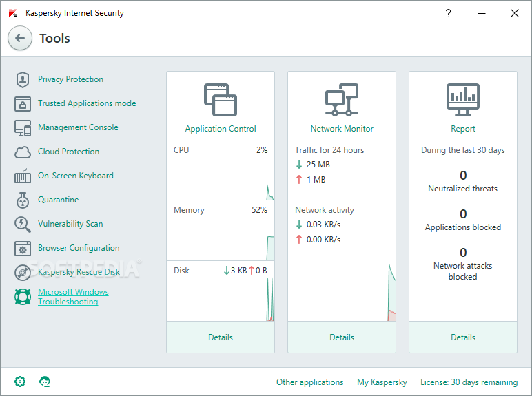Click the Disk activity graph
This screenshot has width=532, height=396.
pyautogui.click(x=221, y=291)
